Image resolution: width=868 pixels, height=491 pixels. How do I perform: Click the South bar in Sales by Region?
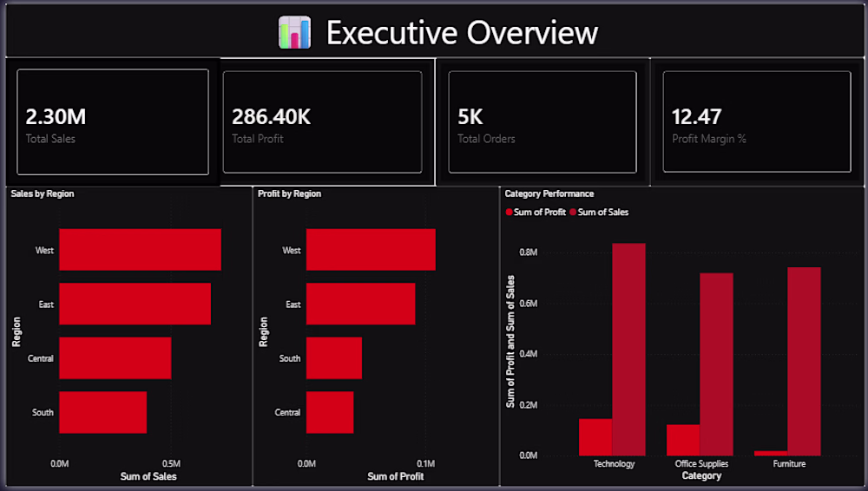pyautogui.click(x=103, y=412)
